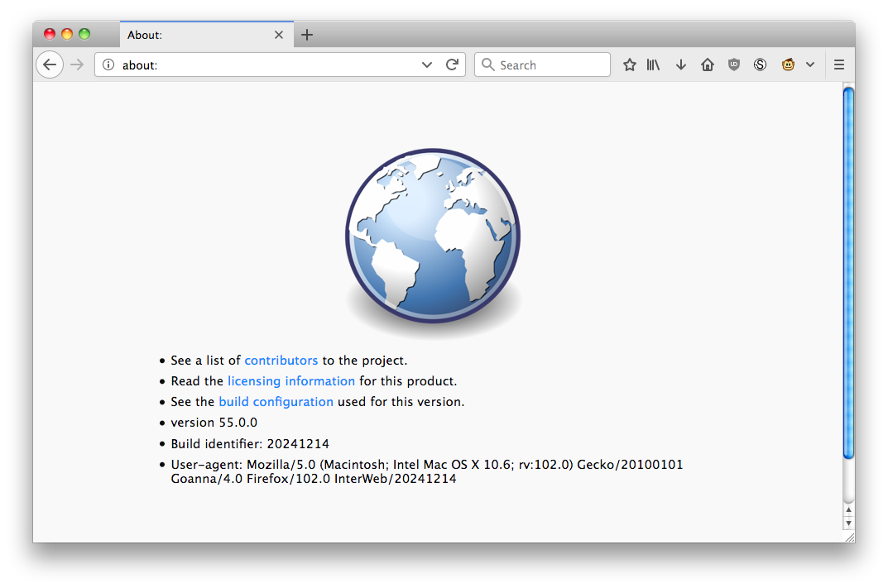This screenshot has height=588, width=888.
Task: Open the monkey face extension icon
Action: pos(788,65)
